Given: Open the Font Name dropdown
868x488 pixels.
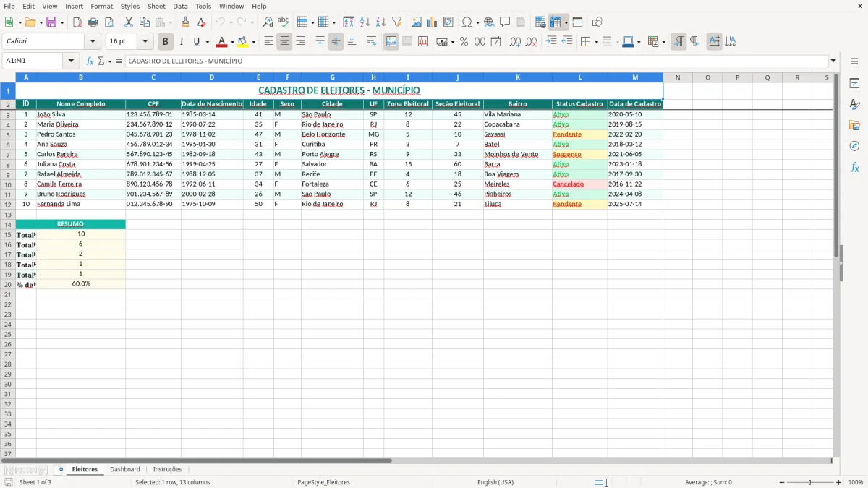Looking at the screenshot, I should [93, 42].
